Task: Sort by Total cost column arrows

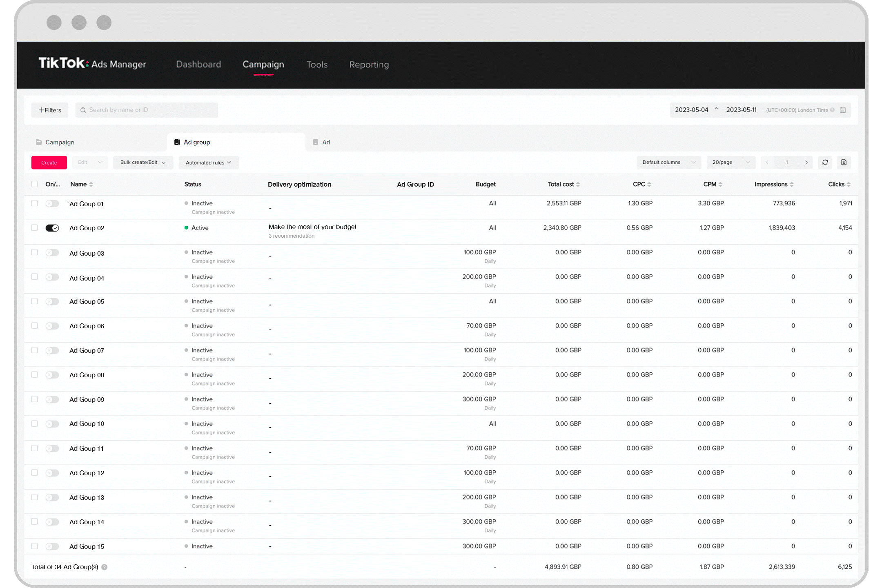Action: click(x=578, y=185)
